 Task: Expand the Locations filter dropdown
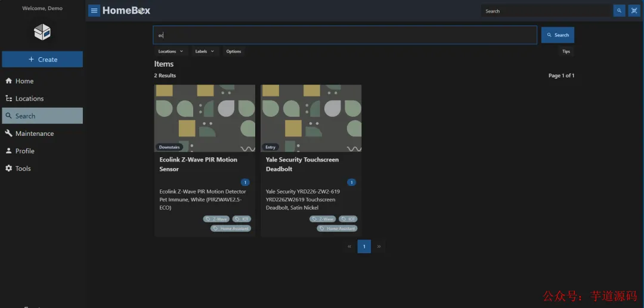pyautogui.click(x=171, y=51)
